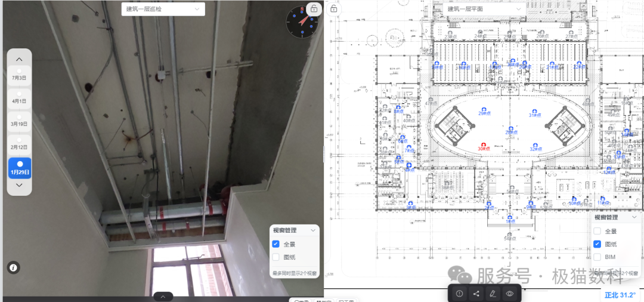This screenshot has height=302, width=644.
Task: Open the 32#点 marker on the plan
Action: (x=534, y=147)
